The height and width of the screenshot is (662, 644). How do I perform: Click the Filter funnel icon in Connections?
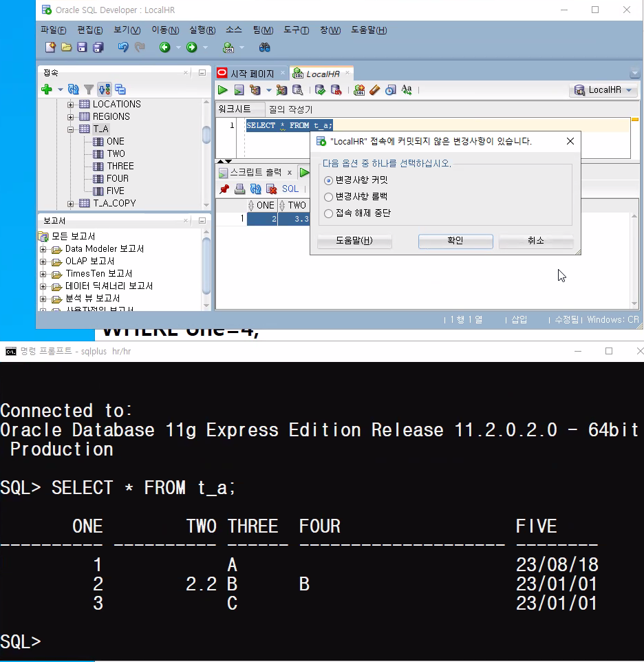[x=89, y=89]
